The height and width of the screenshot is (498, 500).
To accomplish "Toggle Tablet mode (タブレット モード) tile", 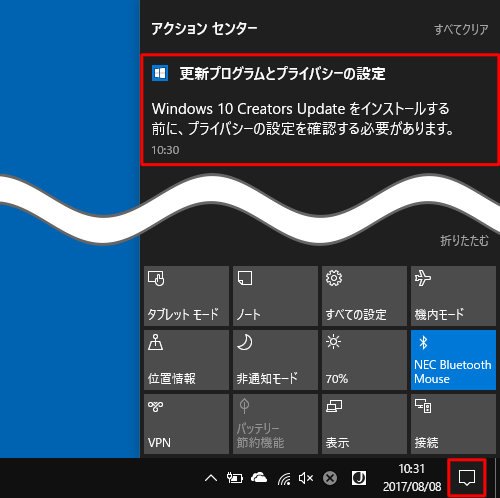I will pos(186,296).
